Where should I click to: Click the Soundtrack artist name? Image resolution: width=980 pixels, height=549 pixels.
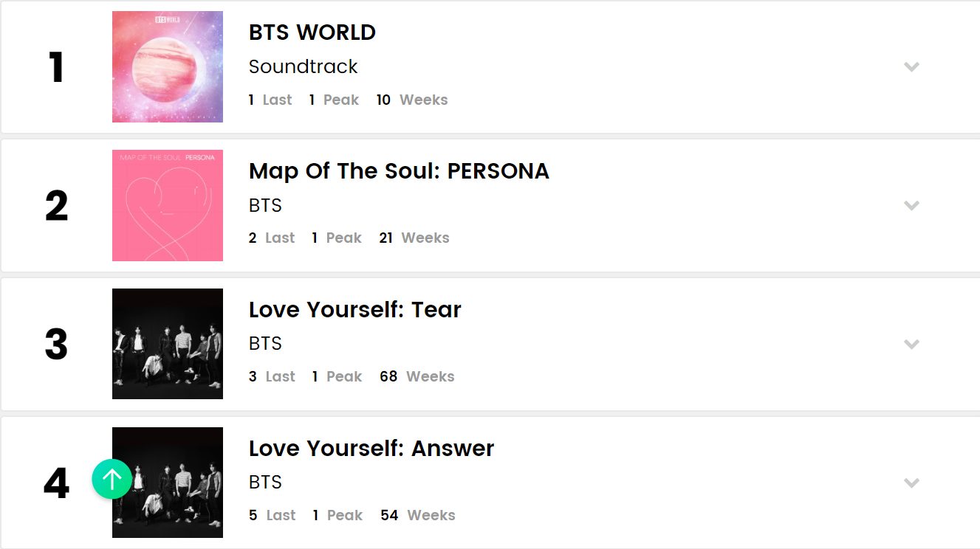coord(303,67)
